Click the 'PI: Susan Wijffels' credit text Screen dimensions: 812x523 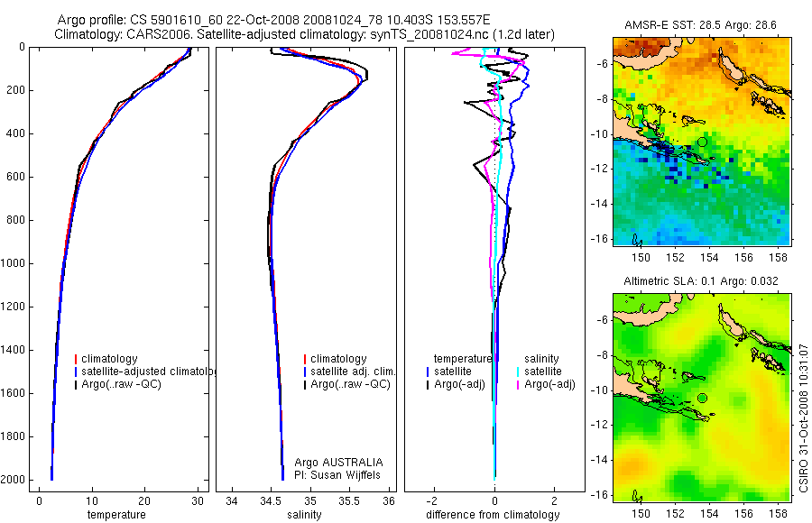[337, 475]
